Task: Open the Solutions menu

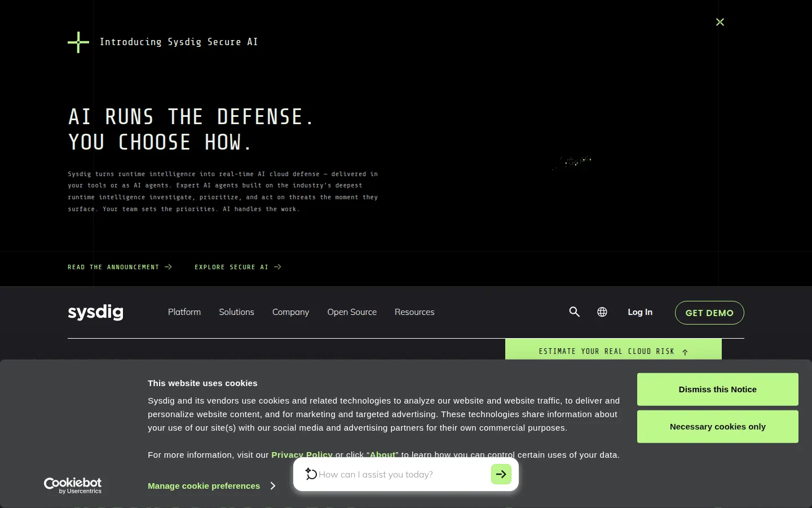Action: (236, 312)
